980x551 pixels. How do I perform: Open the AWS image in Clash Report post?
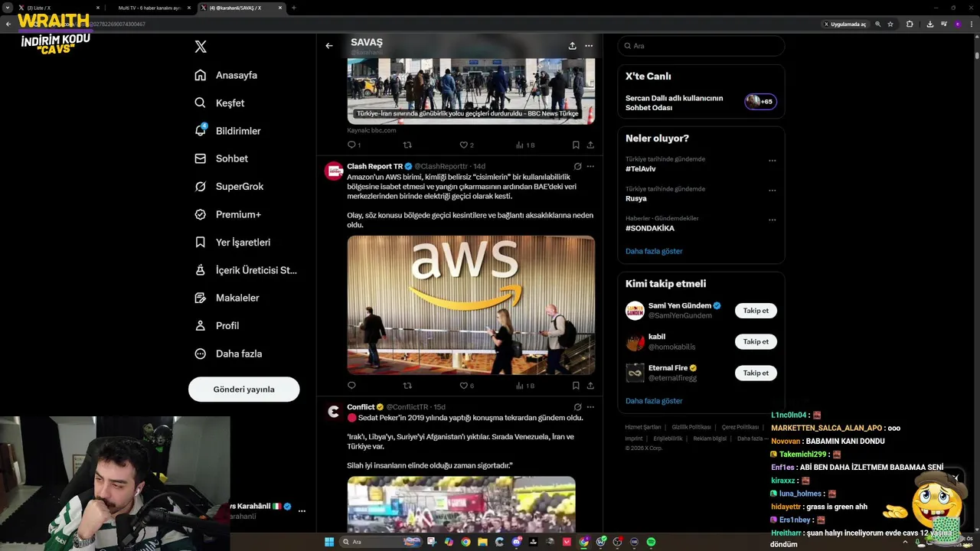(471, 305)
